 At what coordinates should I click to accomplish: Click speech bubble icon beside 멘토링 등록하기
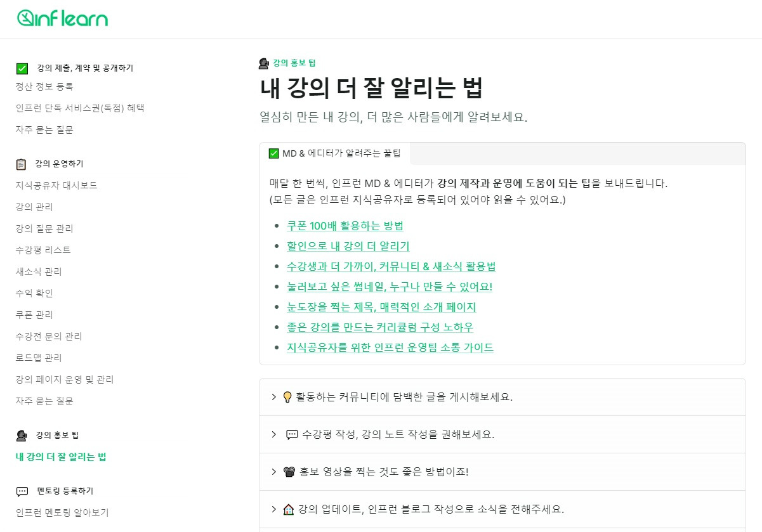(x=22, y=491)
